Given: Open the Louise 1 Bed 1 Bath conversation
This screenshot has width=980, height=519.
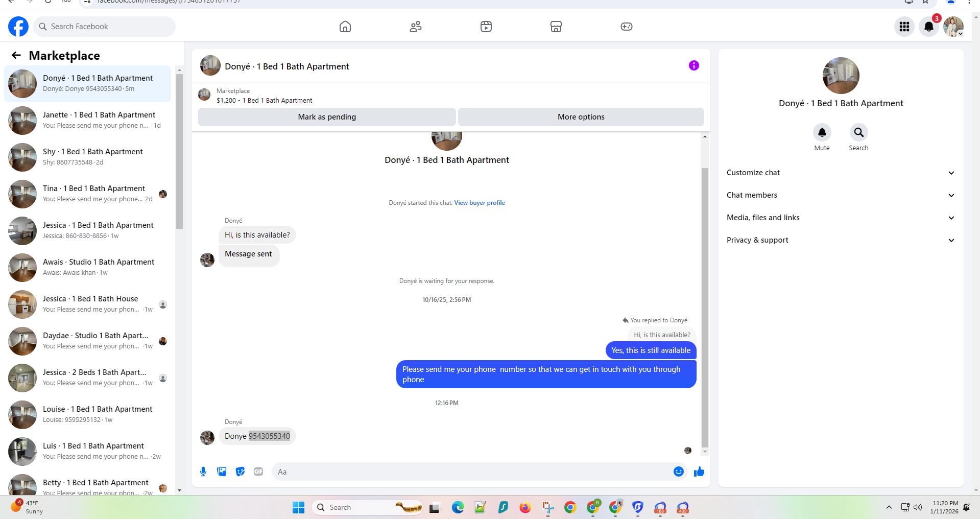Looking at the screenshot, I should (x=88, y=415).
